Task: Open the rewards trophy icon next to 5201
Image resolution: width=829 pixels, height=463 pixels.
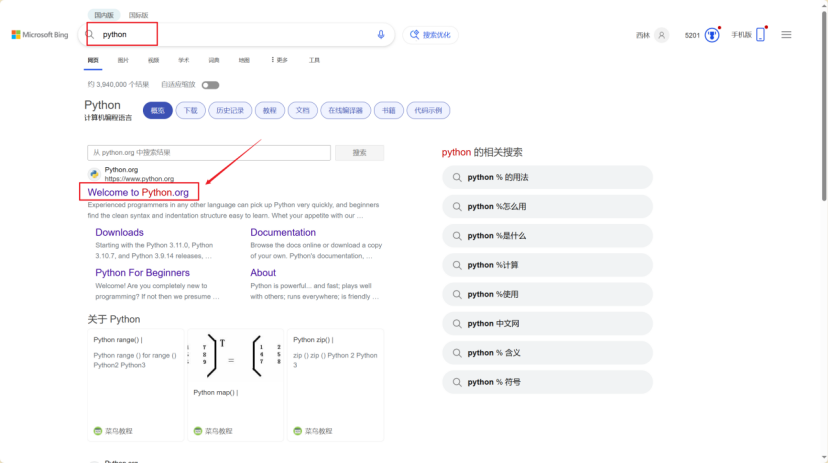Action: 712,35
